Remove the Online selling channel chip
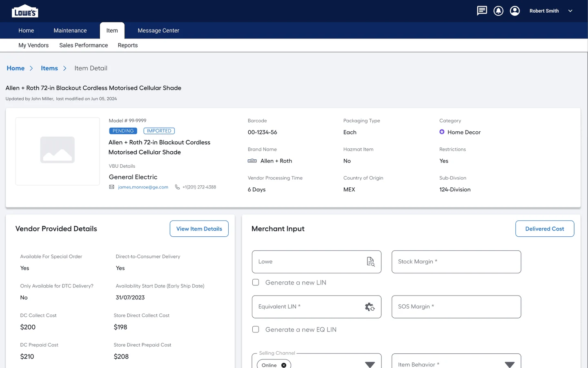This screenshot has width=588, height=368. (x=284, y=365)
